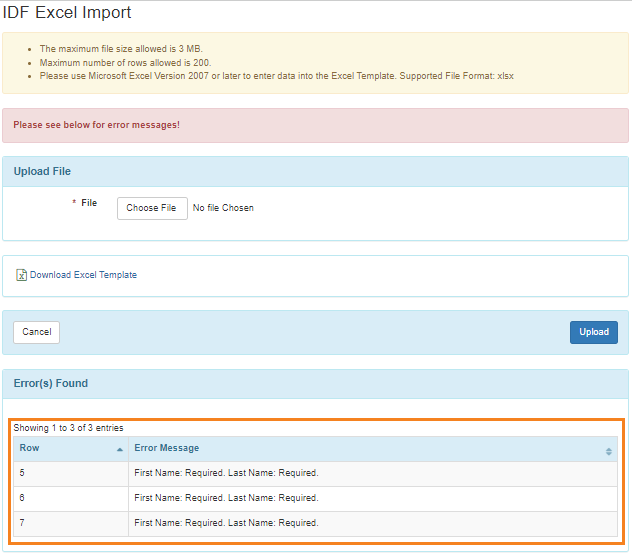The height and width of the screenshot is (554, 632).
Task: Click the IDF Excel Import page title
Action: (67, 12)
